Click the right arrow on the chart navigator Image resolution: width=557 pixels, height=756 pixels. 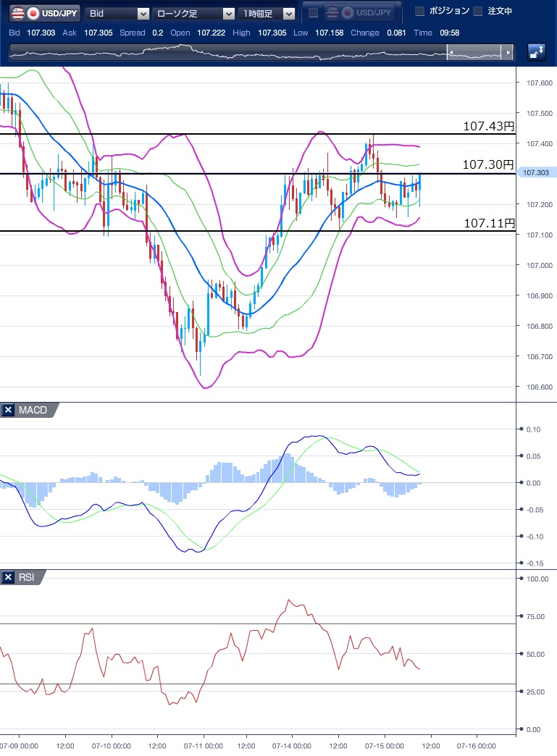click(509, 52)
